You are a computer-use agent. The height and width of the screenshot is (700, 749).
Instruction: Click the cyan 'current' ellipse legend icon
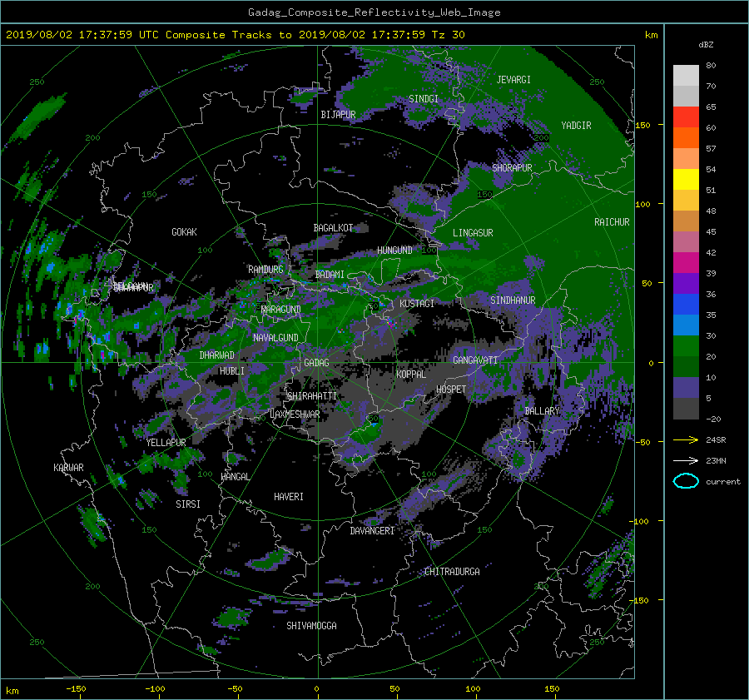tap(686, 481)
